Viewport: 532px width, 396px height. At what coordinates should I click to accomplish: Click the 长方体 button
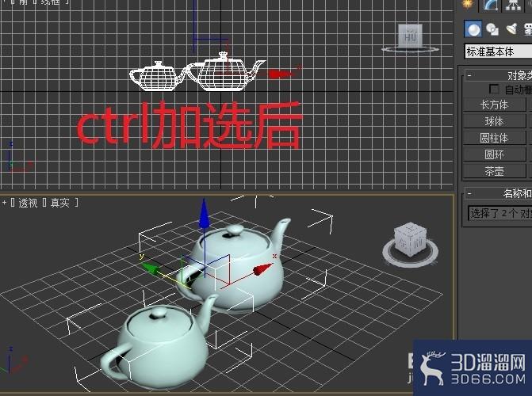pos(494,105)
